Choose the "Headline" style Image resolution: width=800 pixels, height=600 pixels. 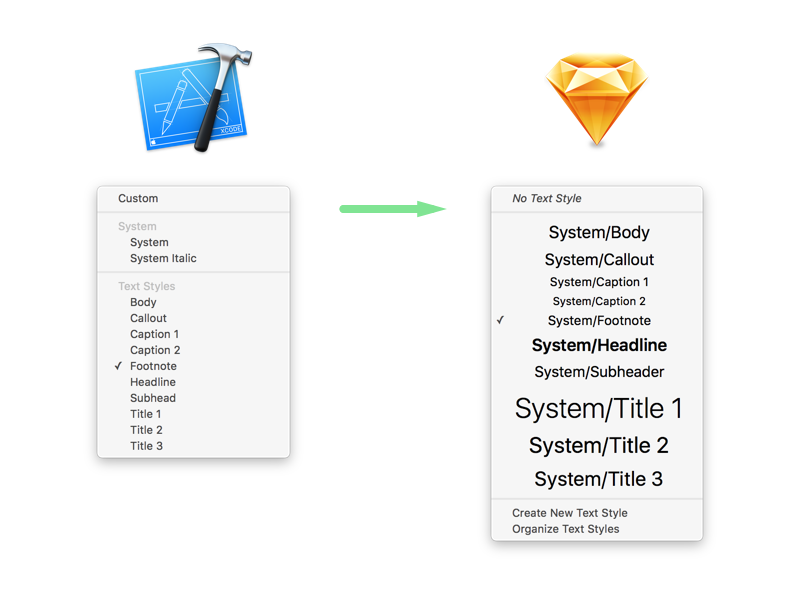[x=152, y=382]
